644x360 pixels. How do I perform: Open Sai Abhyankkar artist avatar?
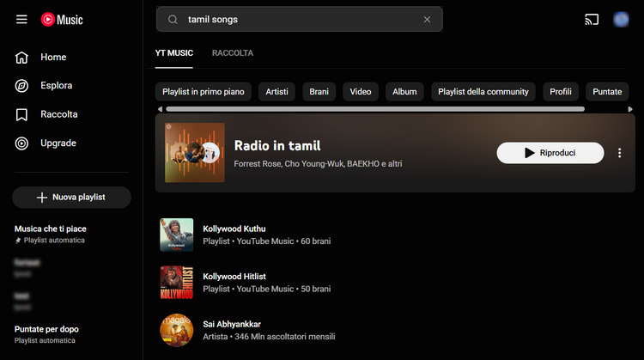[177, 330]
